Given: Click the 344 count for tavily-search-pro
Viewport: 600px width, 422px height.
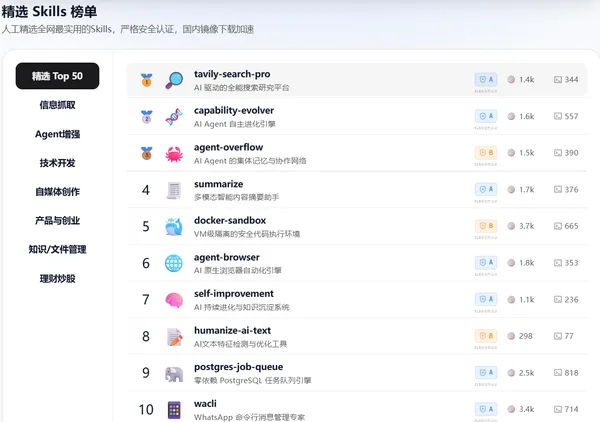Looking at the screenshot, I should click(x=571, y=80).
